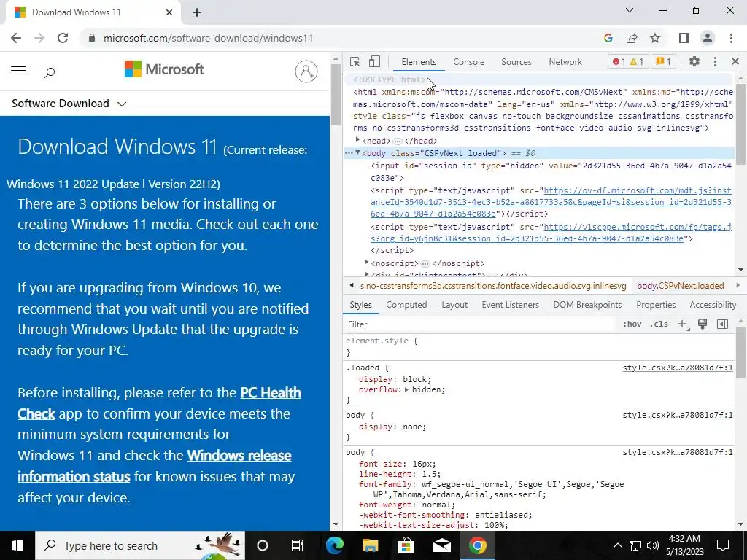The image size is (747, 560).
Task: Toggle the .cls element classes panel
Action: (659, 324)
